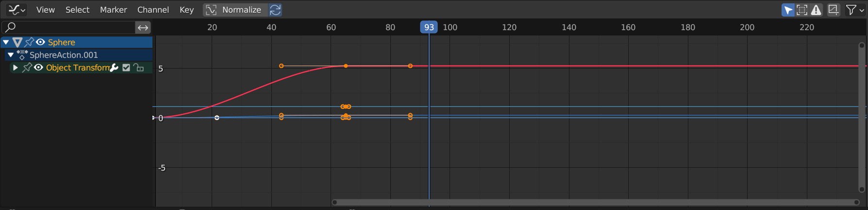Open the Graph Editor type dropdown
Viewport: 868px width, 210px height.
[x=17, y=10]
